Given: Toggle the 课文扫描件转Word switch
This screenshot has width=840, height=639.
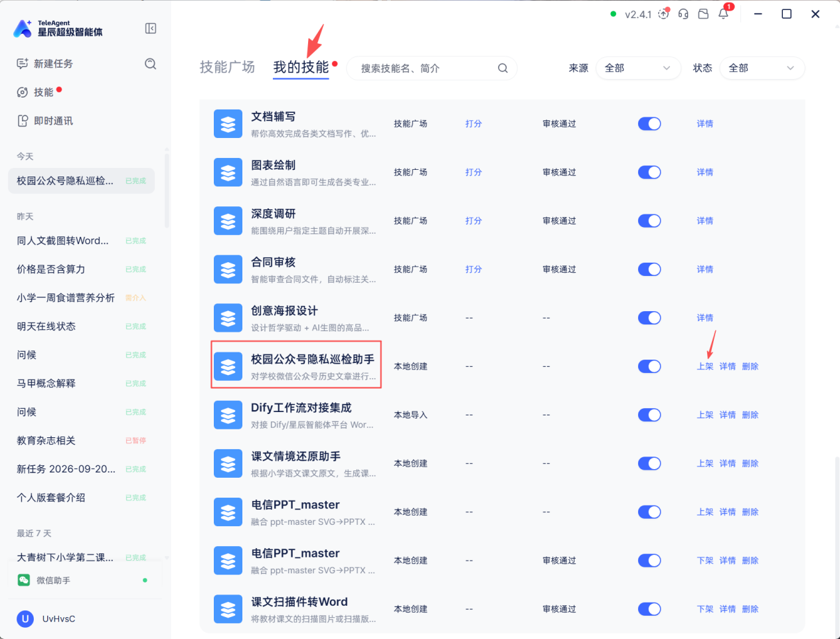Looking at the screenshot, I should pos(649,609).
